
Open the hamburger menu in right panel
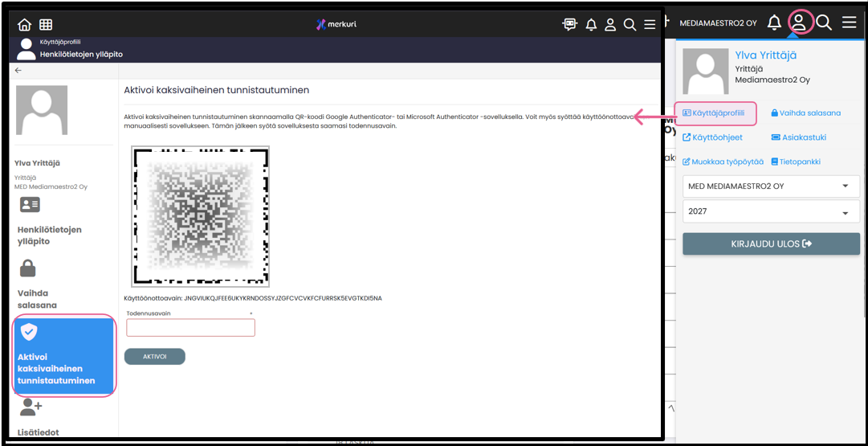tap(849, 23)
